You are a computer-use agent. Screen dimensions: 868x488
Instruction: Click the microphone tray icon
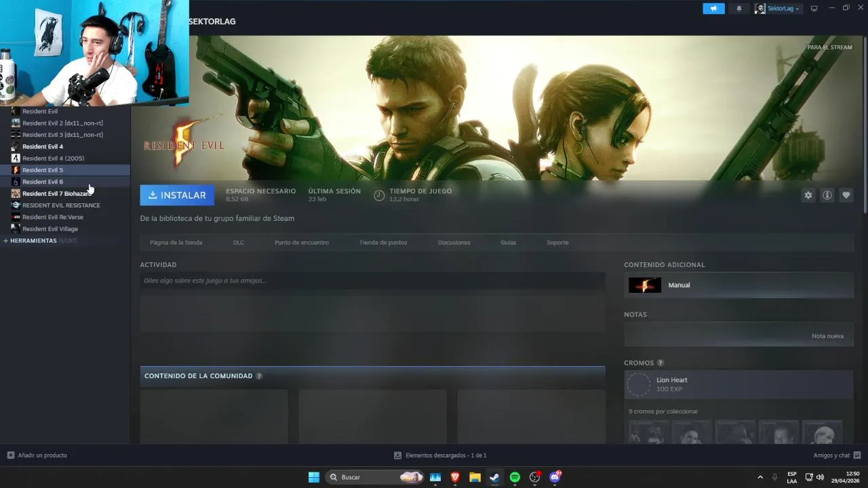pyautogui.click(x=774, y=477)
